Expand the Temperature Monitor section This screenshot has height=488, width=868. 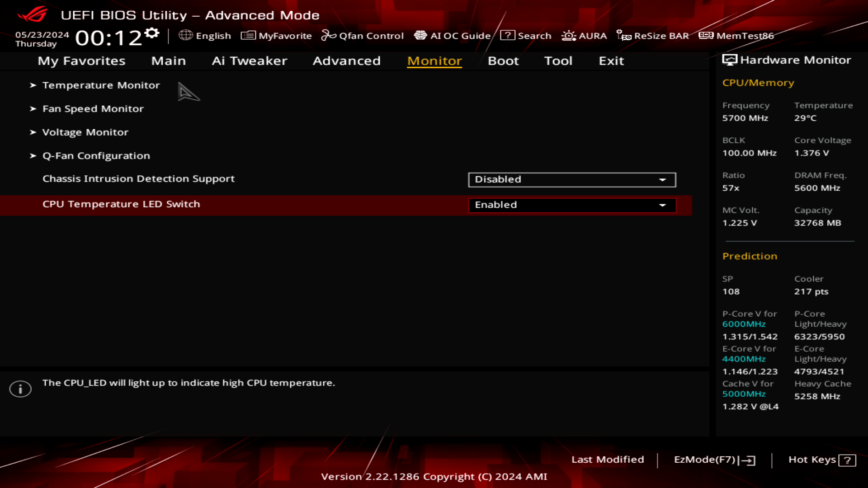click(x=100, y=85)
